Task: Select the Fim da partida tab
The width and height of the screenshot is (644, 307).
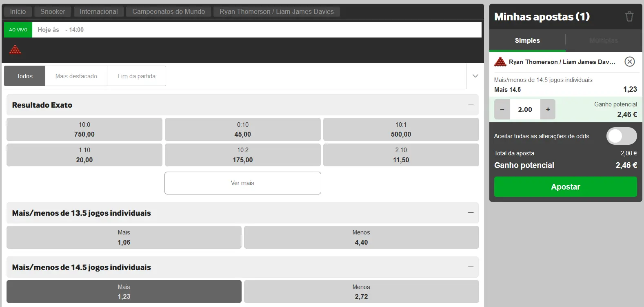Action: [x=136, y=76]
